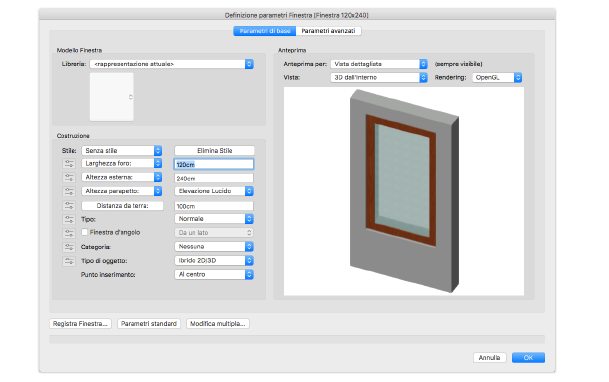Click the Elimina Stile button
Image resolution: width=609 pixels, height=382 pixels.
214,151
